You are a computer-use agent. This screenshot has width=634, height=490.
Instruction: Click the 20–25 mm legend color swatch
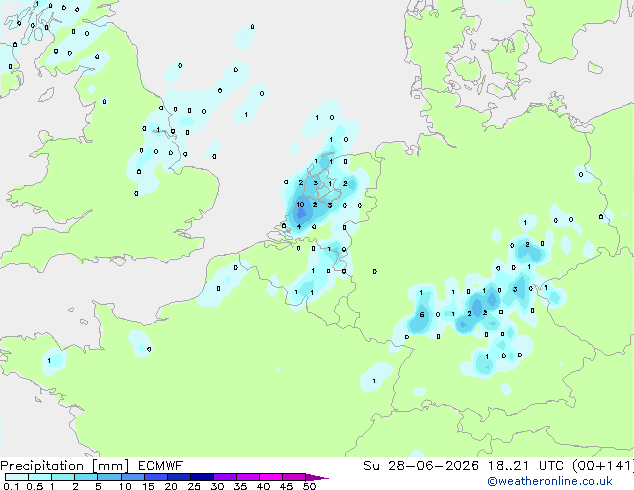coord(179,477)
